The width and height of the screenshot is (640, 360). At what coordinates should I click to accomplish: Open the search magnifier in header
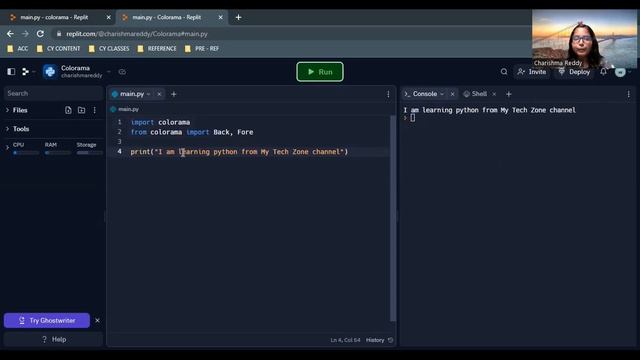[504, 72]
